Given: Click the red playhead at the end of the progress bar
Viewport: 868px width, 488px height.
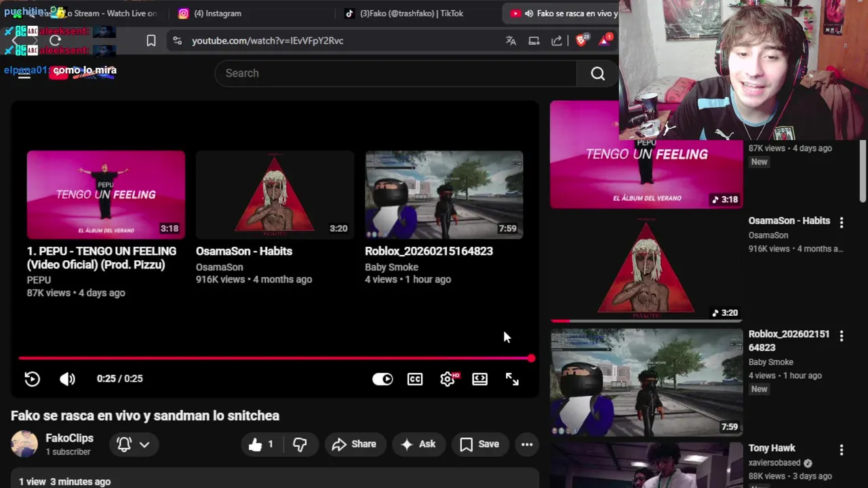Looking at the screenshot, I should pos(531,359).
